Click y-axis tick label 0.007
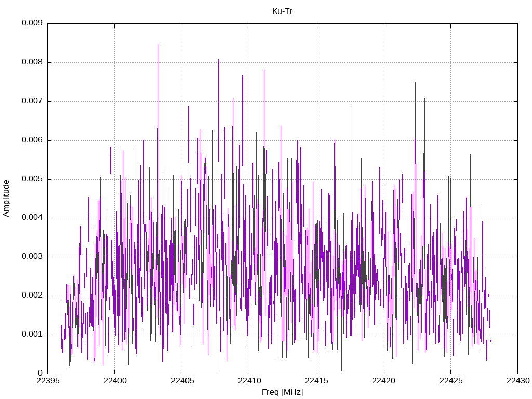 pos(32,101)
